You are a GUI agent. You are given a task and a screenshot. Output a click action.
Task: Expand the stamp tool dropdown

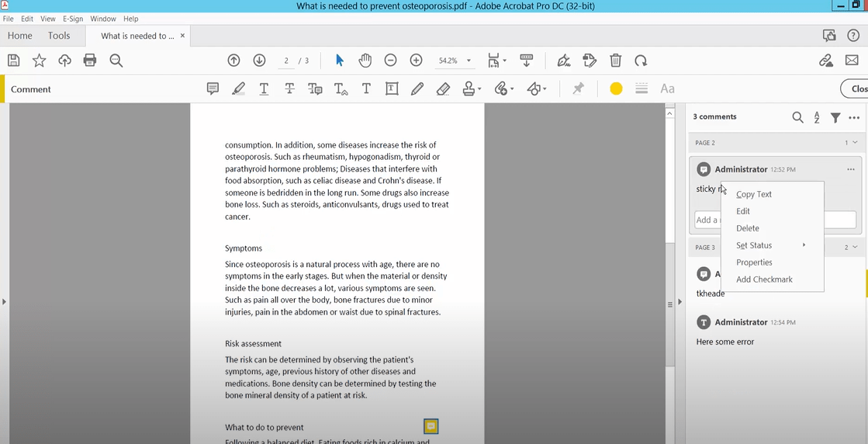point(479,89)
